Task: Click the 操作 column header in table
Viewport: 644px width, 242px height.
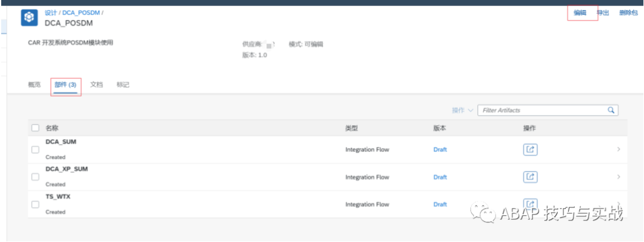Action: point(530,128)
